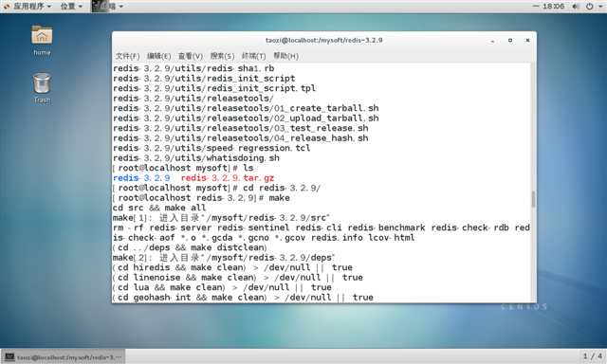Open the Search (搜索) menu in terminal
Image resolution: width=607 pixels, height=364 pixels.
(222, 56)
